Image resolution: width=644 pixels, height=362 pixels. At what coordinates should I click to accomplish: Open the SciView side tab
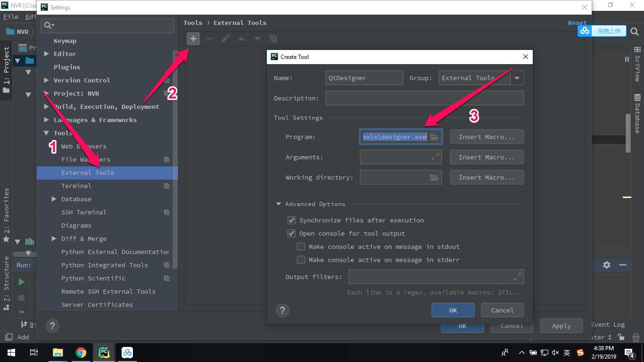(637, 64)
